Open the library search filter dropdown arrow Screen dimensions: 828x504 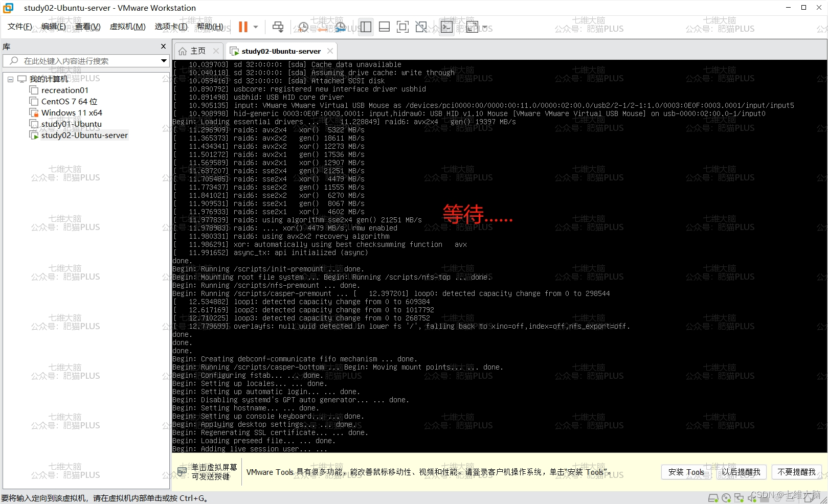[164, 61]
